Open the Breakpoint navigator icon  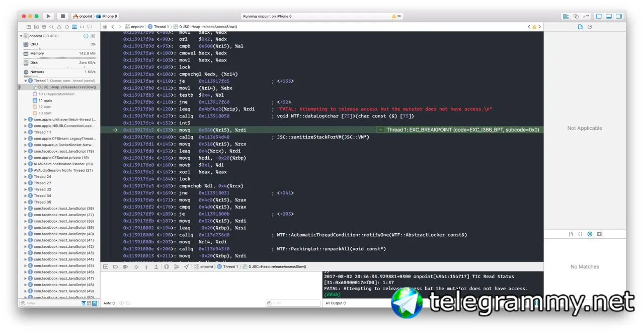pos(82,27)
